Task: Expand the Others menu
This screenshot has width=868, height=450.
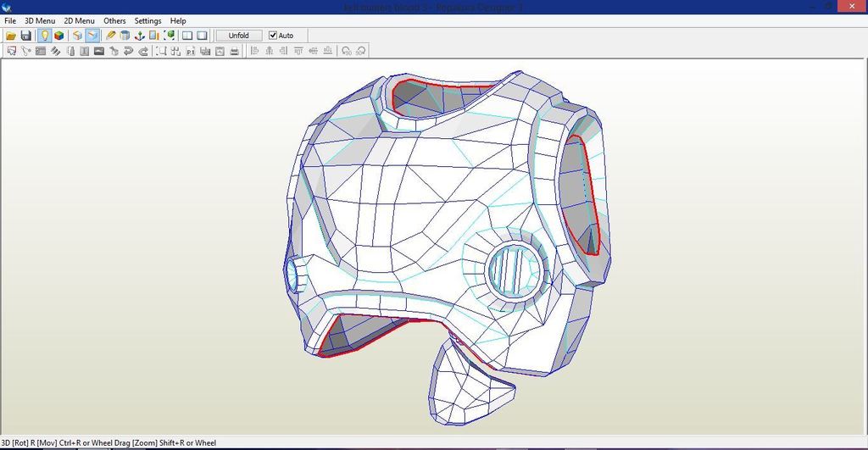Action: pyautogui.click(x=114, y=20)
